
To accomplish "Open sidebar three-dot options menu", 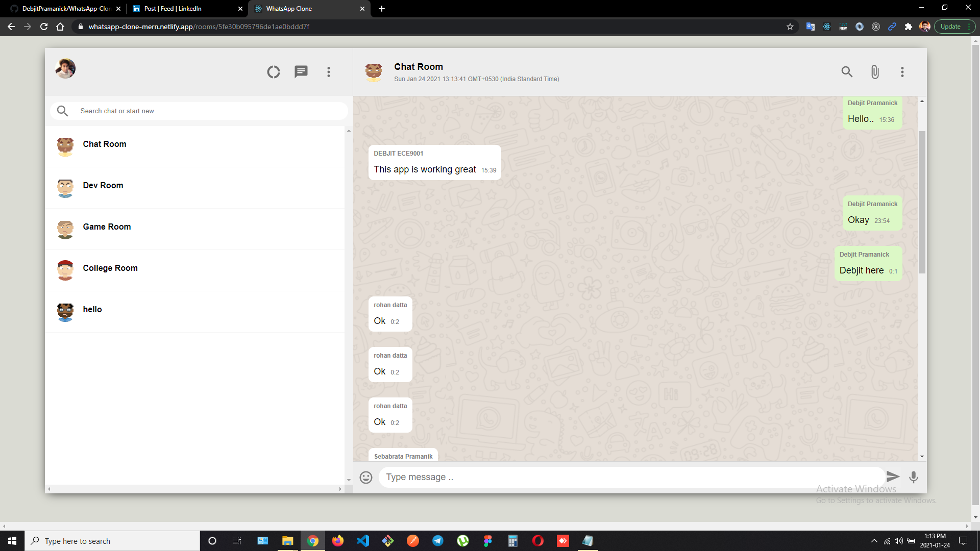I will (329, 72).
